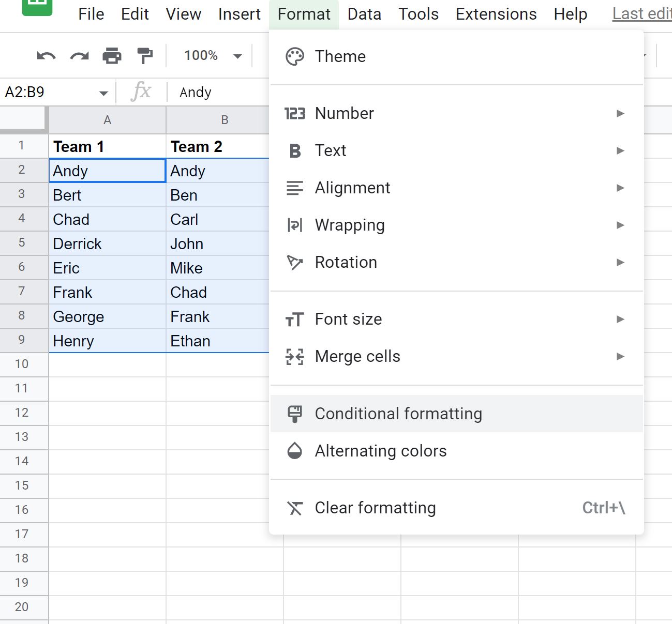Click the Clear formatting icon
672x624 pixels.
295,508
